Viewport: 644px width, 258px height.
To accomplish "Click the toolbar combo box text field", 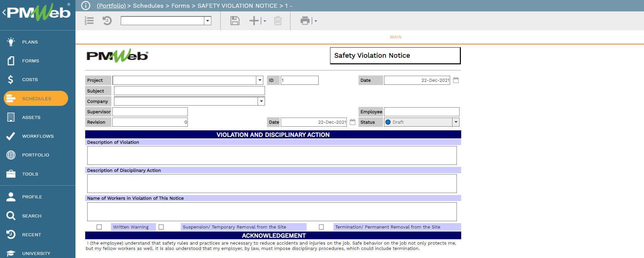I will point(162,21).
